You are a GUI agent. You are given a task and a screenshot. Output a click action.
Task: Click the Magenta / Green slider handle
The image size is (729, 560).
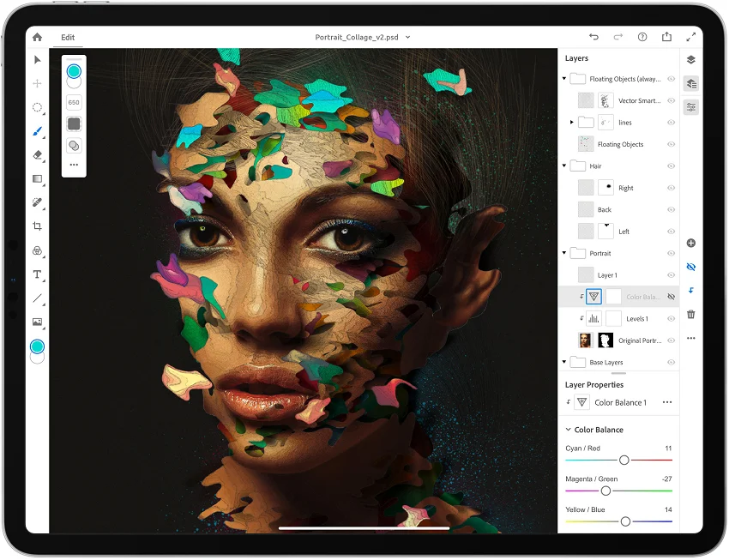click(x=605, y=491)
